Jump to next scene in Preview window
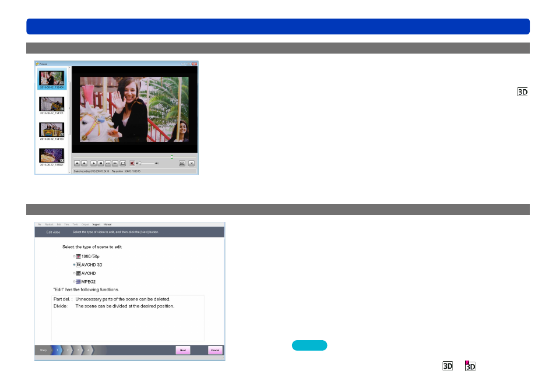This screenshot has width=556, height=392. pos(85,163)
